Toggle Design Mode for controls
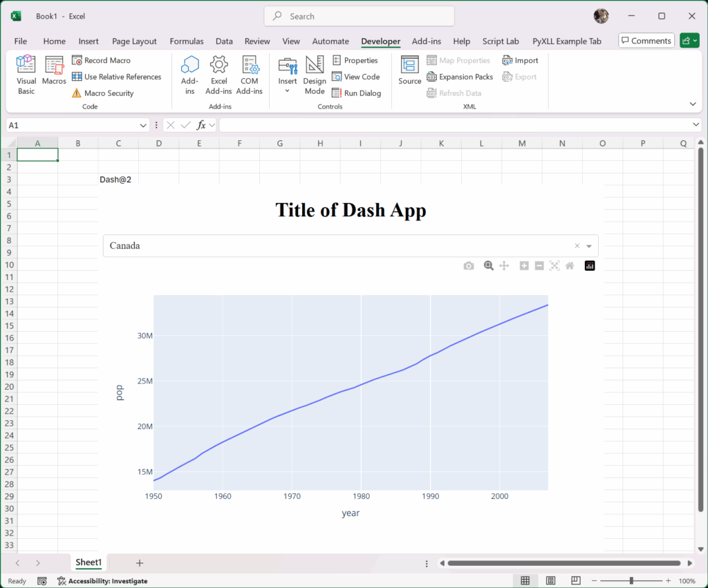The width and height of the screenshot is (708, 588). click(x=315, y=75)
